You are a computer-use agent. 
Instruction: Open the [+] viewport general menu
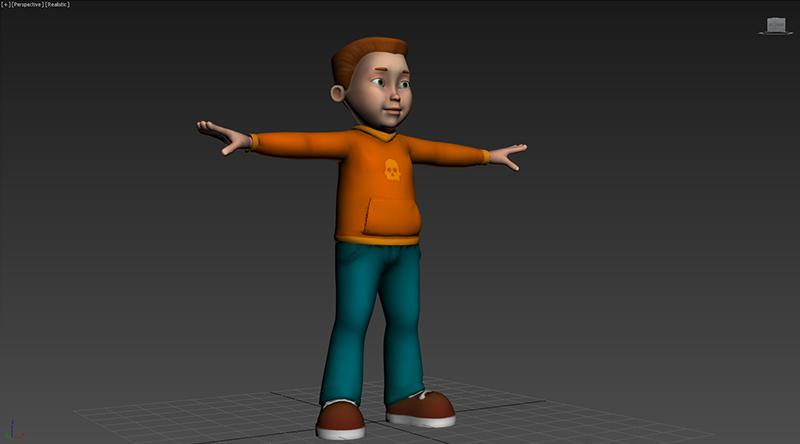(6, 5)
